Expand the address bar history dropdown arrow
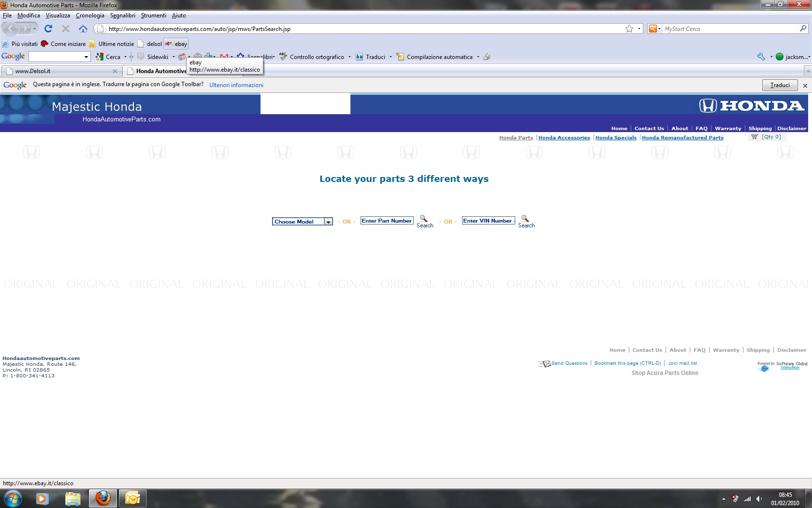The height and width of the screenshot is (508, 812). pyautogui.click(x=639, y=29)
